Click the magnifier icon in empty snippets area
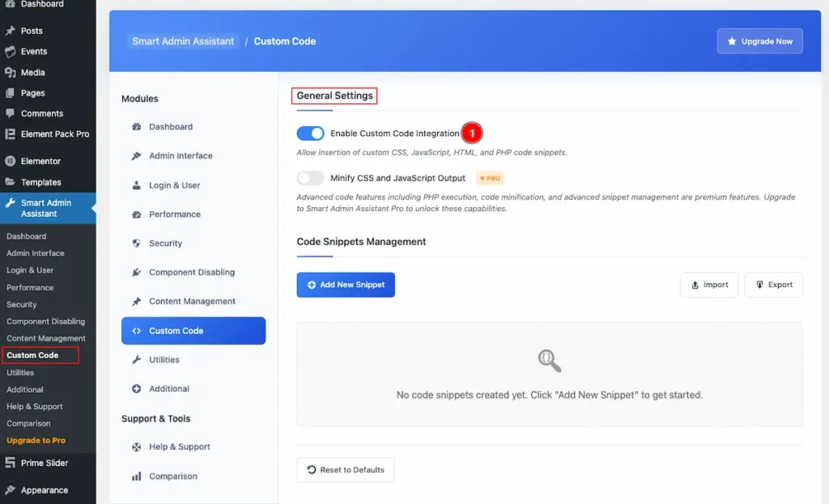 pos(550,361)
